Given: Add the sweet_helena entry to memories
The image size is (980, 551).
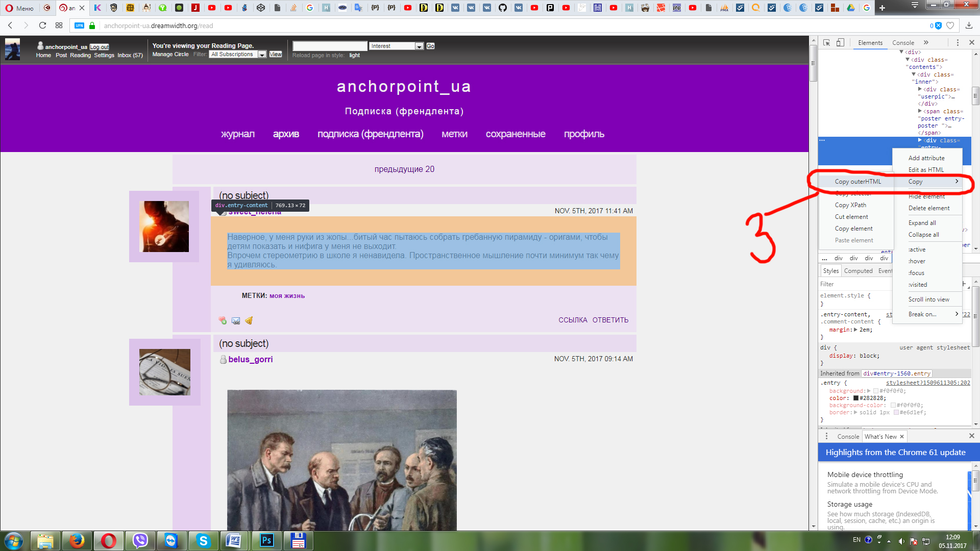Looking at the screenshot, I should 223,320.
